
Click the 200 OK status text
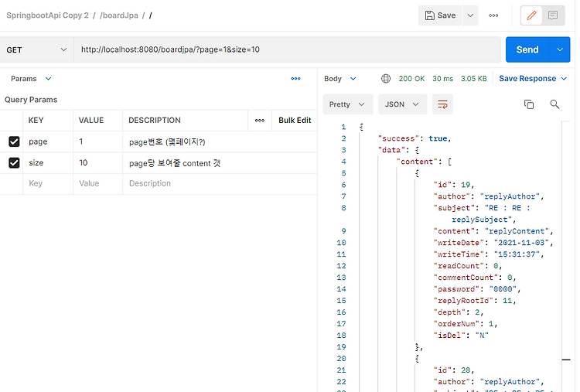click(411, 79)
